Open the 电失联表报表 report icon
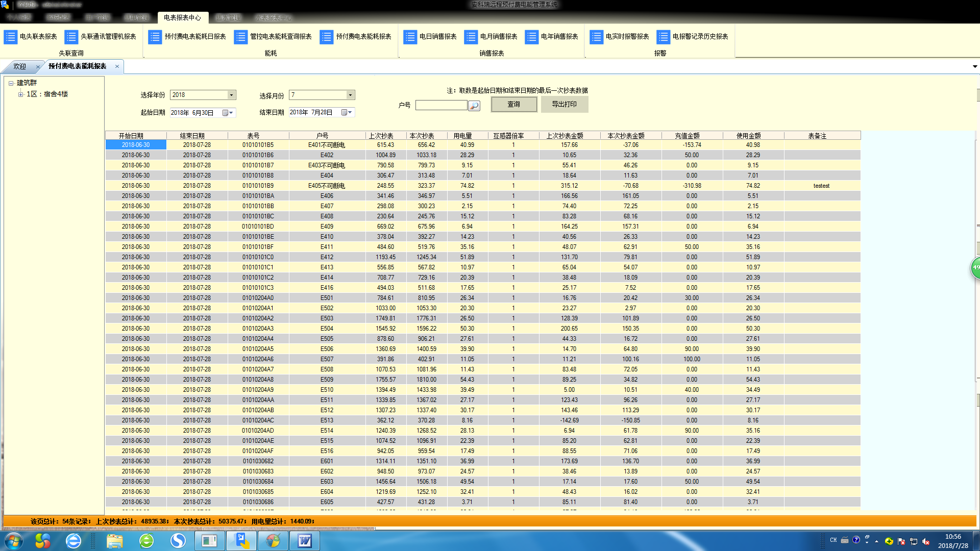This screenshot has width=980, height=551. click(x=11, y=37)
